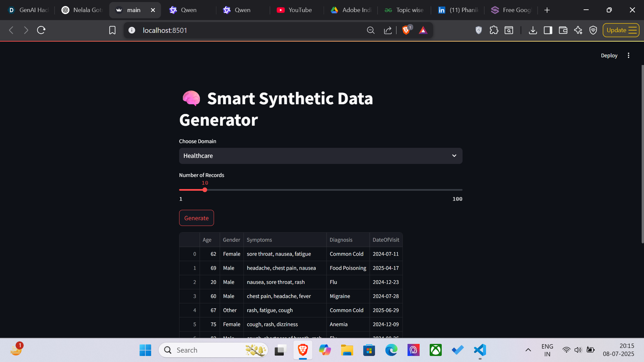This screenshot has height=362, width=644.
Task: Open the browser extensions puzzle icon
Action: click(494, 31)
